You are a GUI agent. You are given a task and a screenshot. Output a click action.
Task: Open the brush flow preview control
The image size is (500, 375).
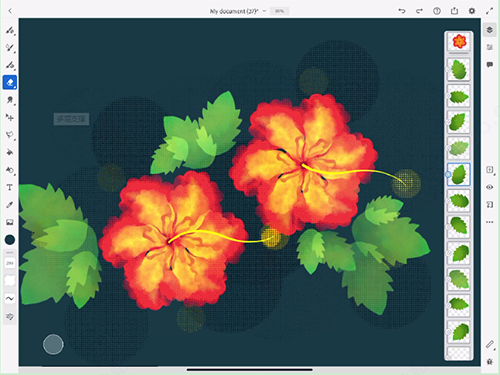pos(10,281)
